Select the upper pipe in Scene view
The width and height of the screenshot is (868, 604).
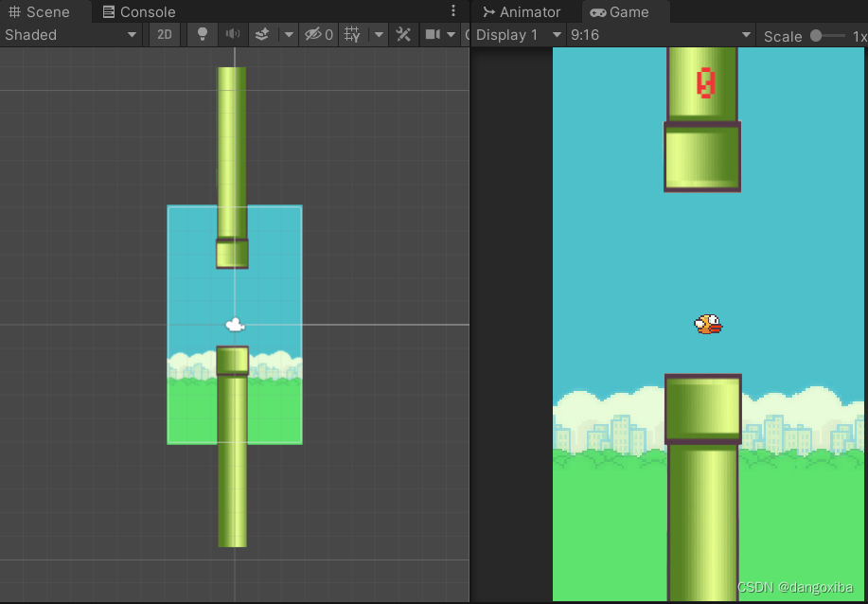[232, 168]
